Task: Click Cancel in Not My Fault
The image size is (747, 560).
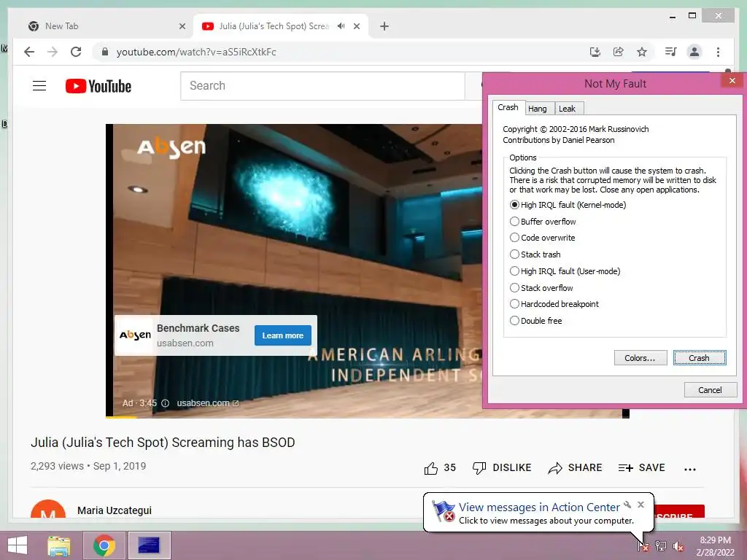Action: point(711,389)
